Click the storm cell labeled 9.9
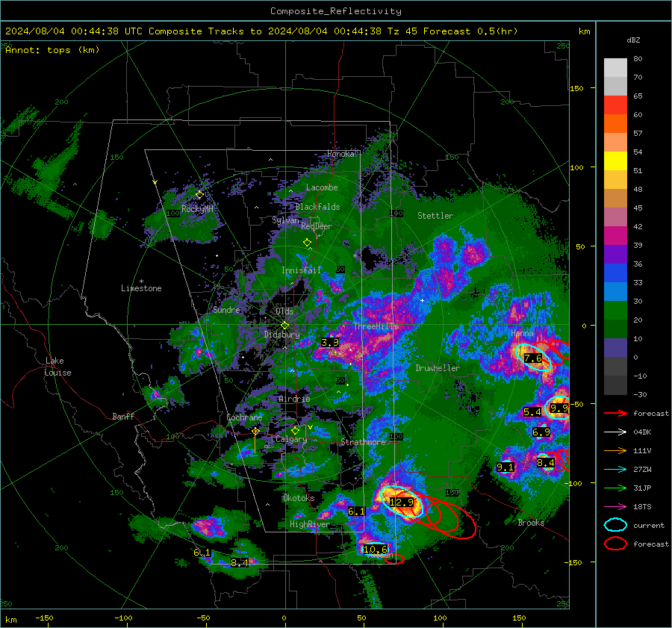The height and width of the screenshot is (628, 672). point(559,408)
